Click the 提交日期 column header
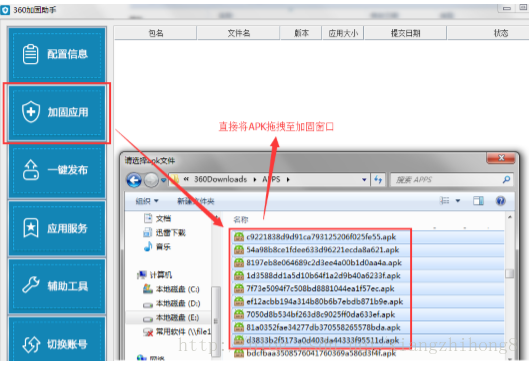Screen dimensions: 529x365 coord(406,33)
